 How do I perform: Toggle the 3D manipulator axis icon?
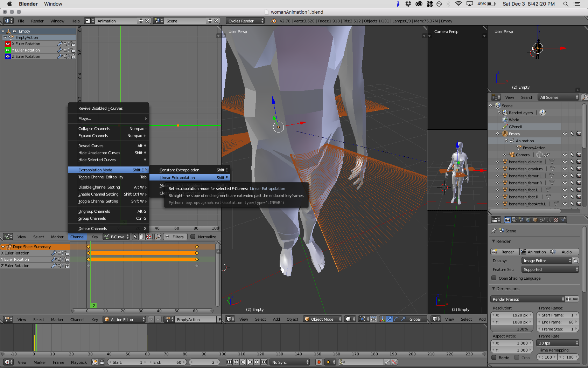pyautogui.click(x=382, y=319)
